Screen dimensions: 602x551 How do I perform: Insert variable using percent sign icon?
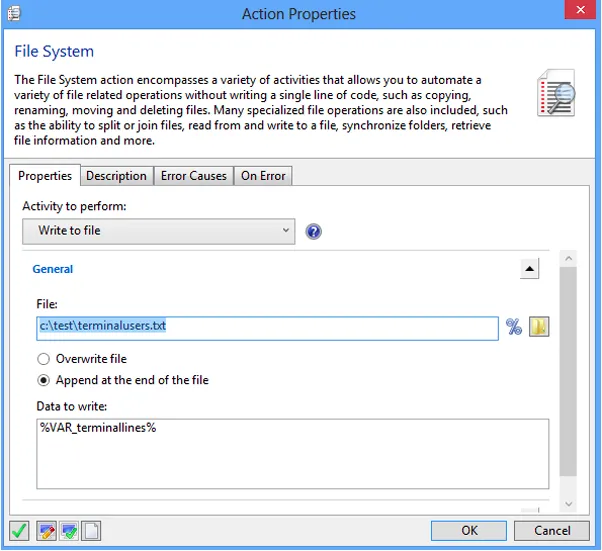[513, 327]
